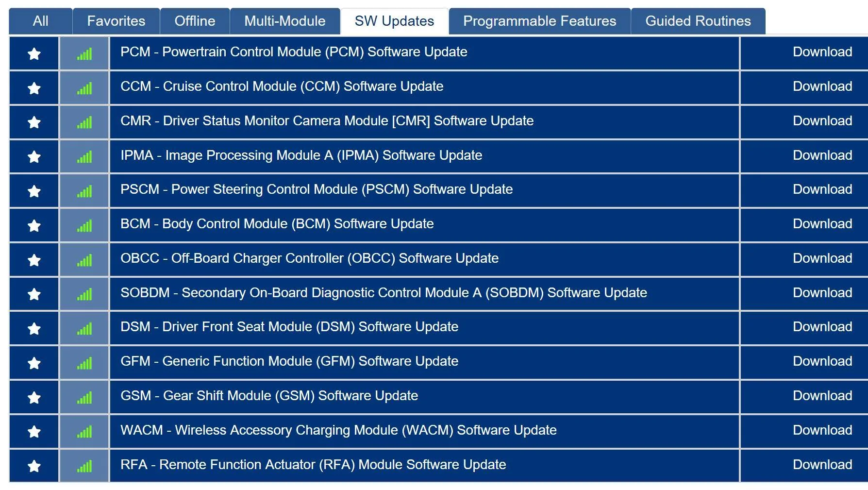Star the PSCM Power Steering update
868x490 pixels.
[x=34, y=191]
